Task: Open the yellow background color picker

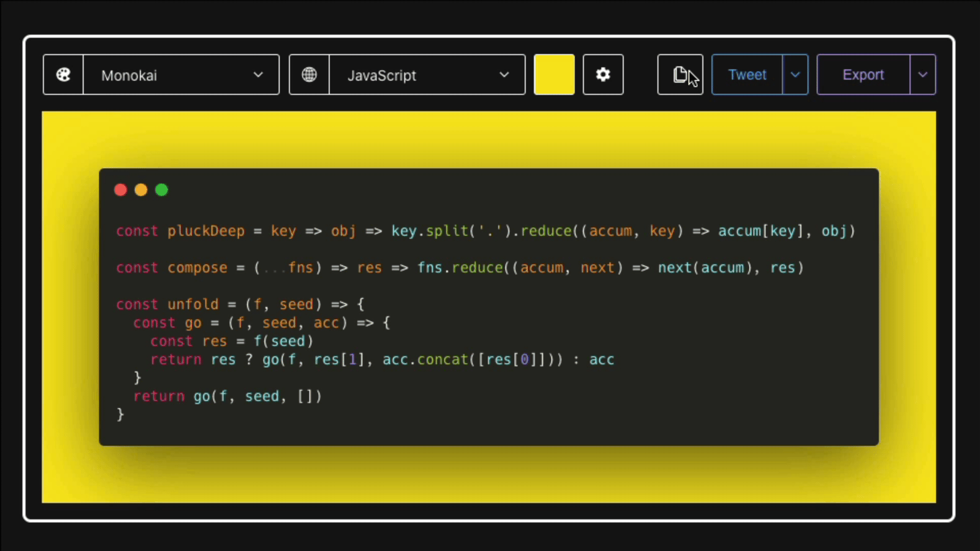Action: pos(554,75)
